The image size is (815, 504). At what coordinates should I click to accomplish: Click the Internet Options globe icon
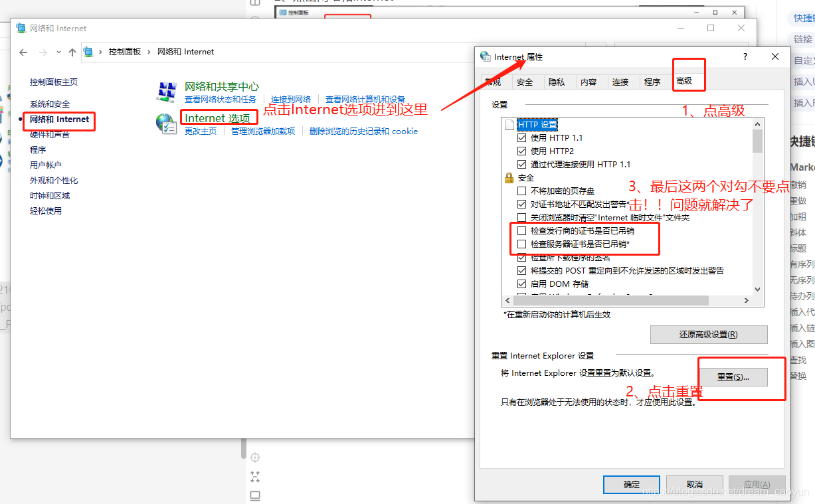click(x=166, y=124)
